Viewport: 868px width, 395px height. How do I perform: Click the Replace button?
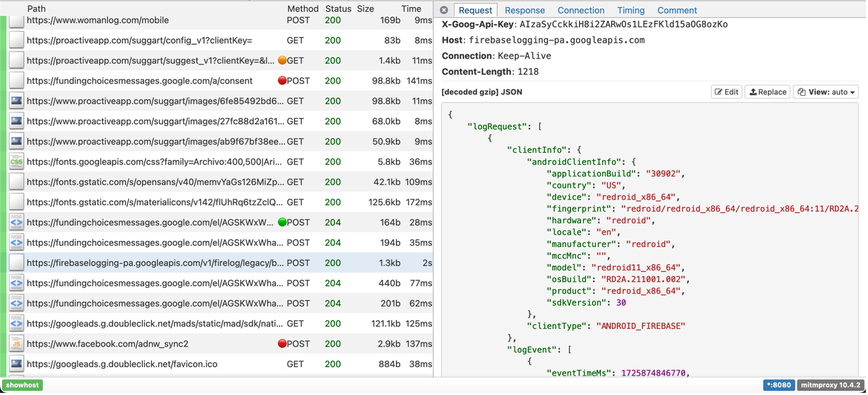coord(768,92)
